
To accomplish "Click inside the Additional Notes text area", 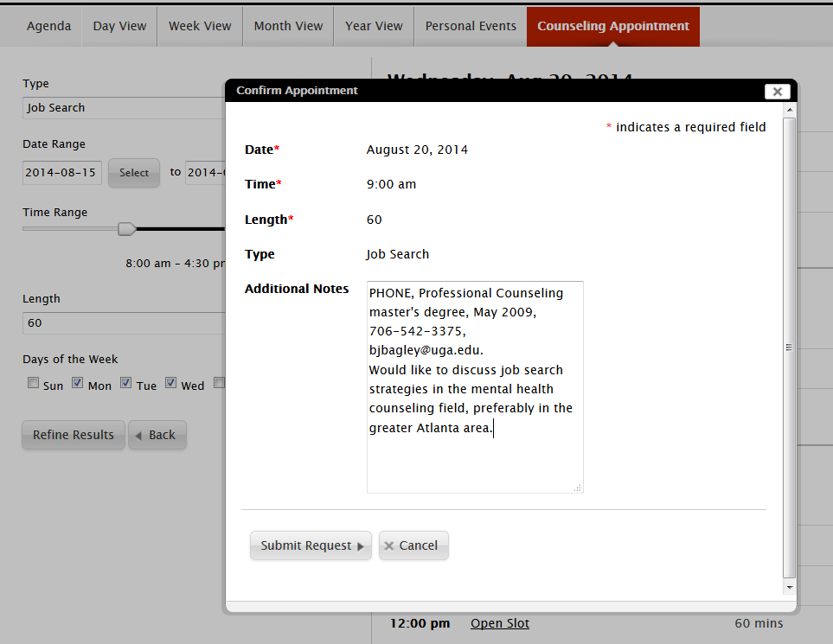I will point(475,387).
